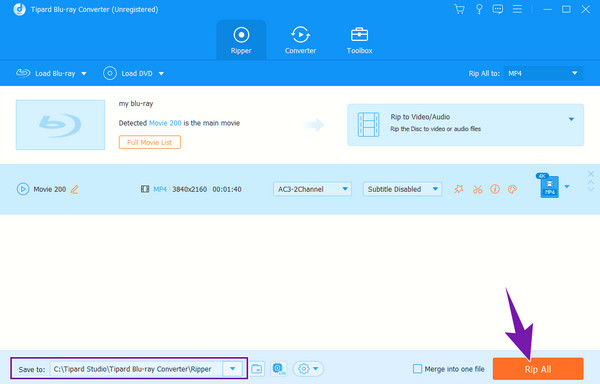This screenshot has height=384, width=600.
Task: Click the enhance palette icon
Action: click(512, 189)
